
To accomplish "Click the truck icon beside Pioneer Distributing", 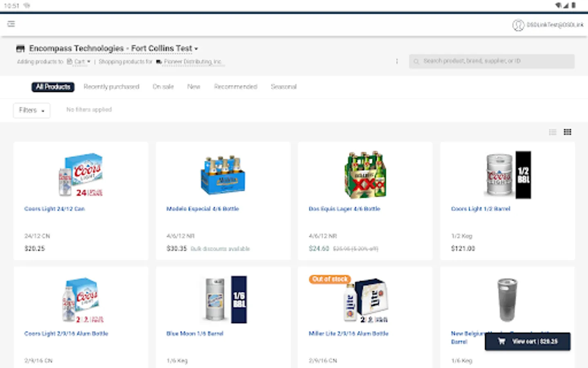I will coord(159,62).
